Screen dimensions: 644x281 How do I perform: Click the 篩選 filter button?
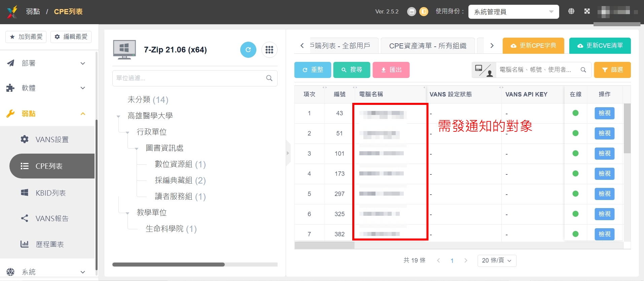click(x=612, y=70)
